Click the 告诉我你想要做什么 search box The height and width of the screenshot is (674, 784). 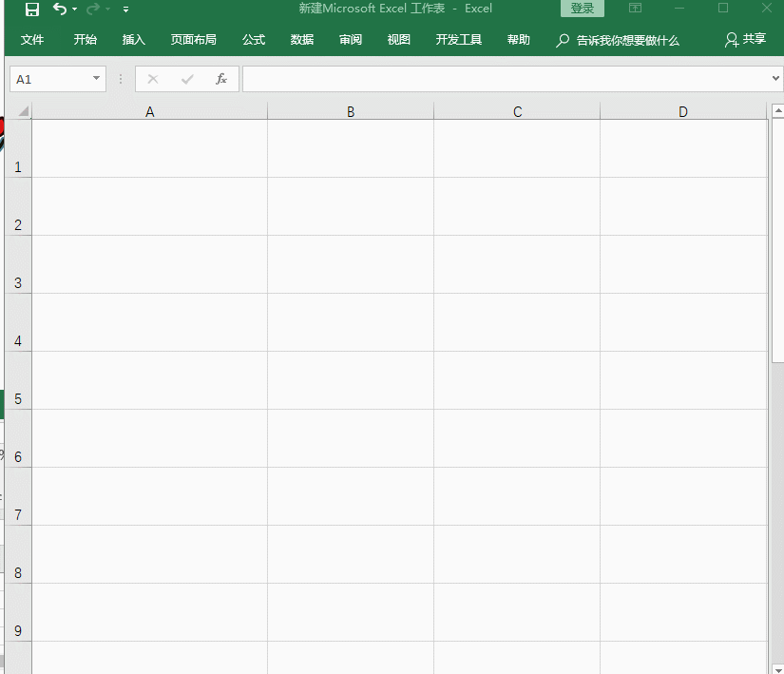coord(618,40)
